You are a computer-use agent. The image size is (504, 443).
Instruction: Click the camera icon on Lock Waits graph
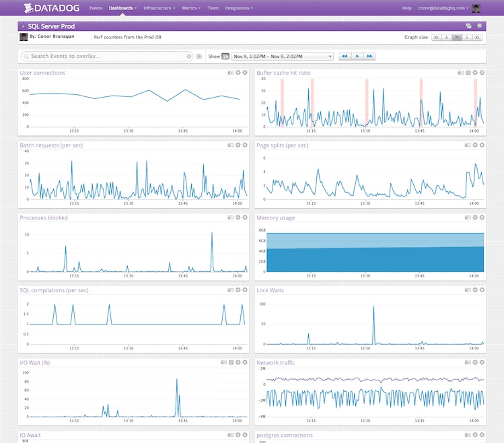coord(468,290)
